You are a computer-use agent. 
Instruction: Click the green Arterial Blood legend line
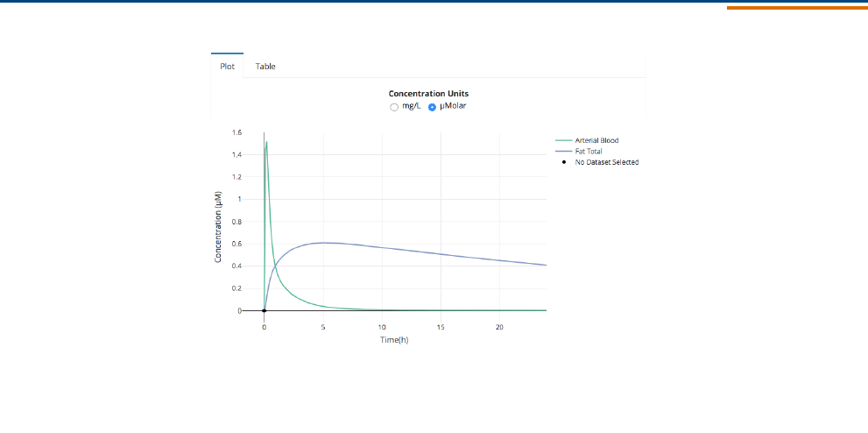coord(562,140)
